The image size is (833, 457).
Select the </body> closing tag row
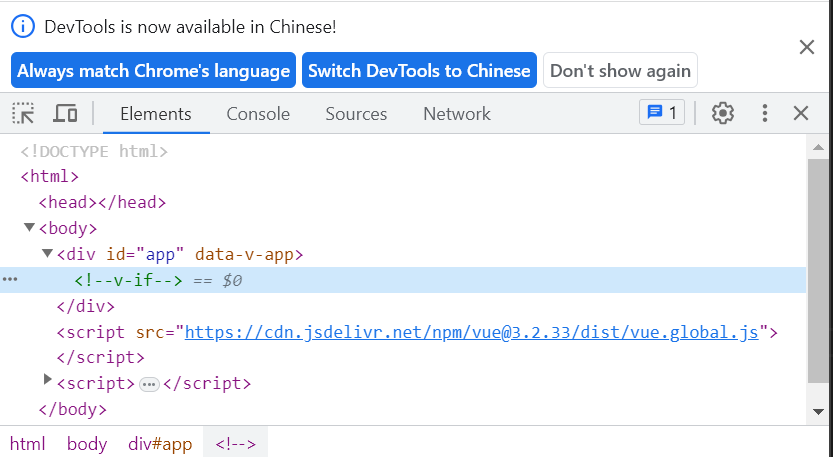(x=73, y=410)
